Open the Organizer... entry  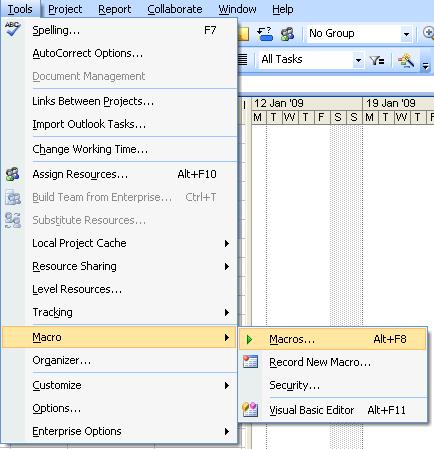pos(119,360)
